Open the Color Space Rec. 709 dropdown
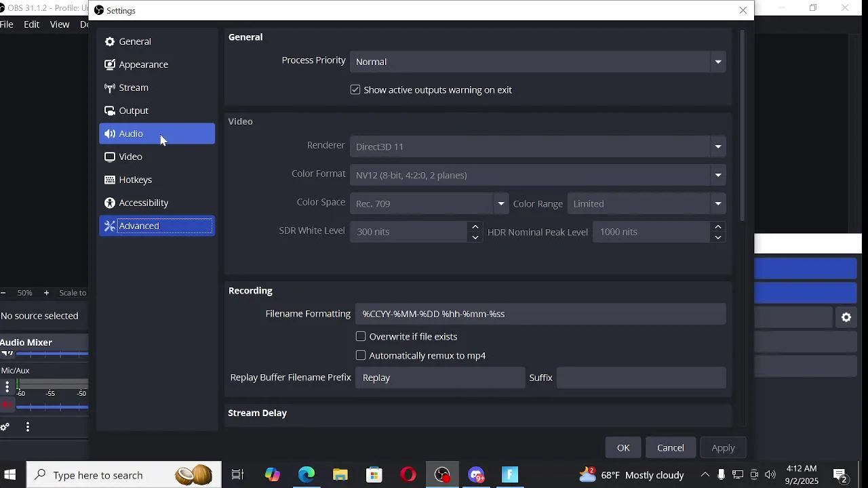 click(x=429, y=203)
